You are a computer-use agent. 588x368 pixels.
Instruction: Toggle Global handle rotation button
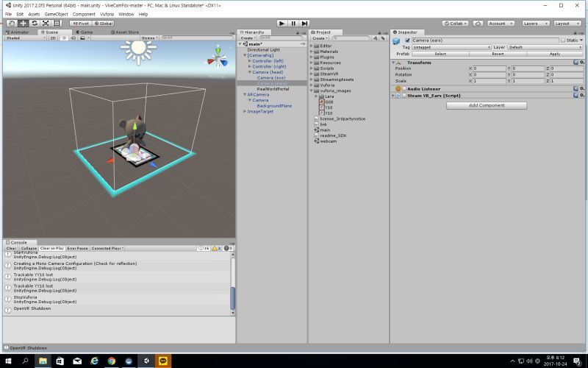103,24
